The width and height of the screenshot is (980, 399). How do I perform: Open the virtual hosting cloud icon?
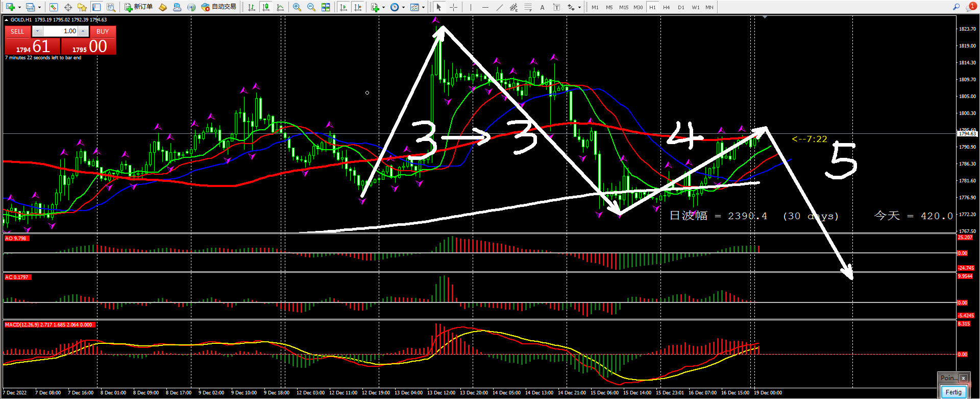(x=177, y=7)
